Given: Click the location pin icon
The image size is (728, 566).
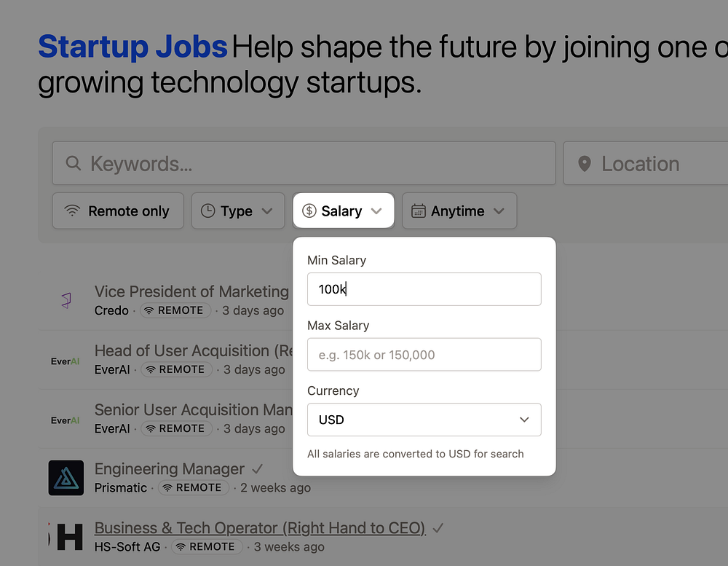Looking at the screenshot, I should 584,164.
